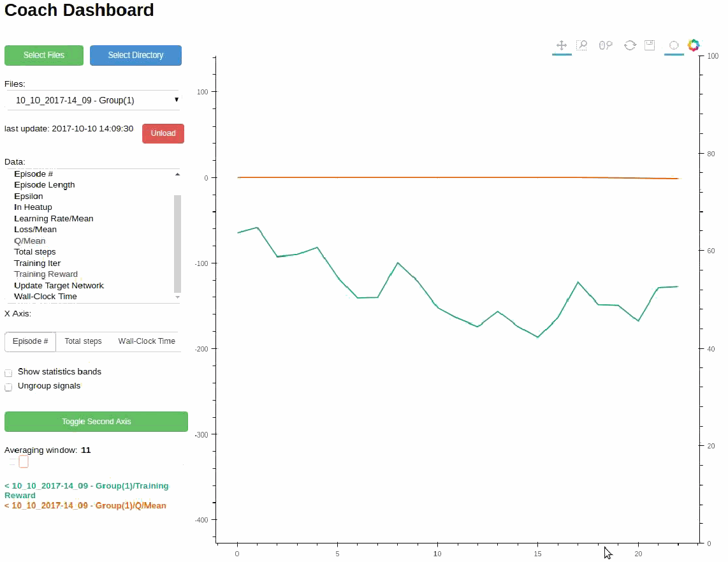728x562 pixels.
Task: Check the Ungroup signals option
Action: click(x=8, y=387)
